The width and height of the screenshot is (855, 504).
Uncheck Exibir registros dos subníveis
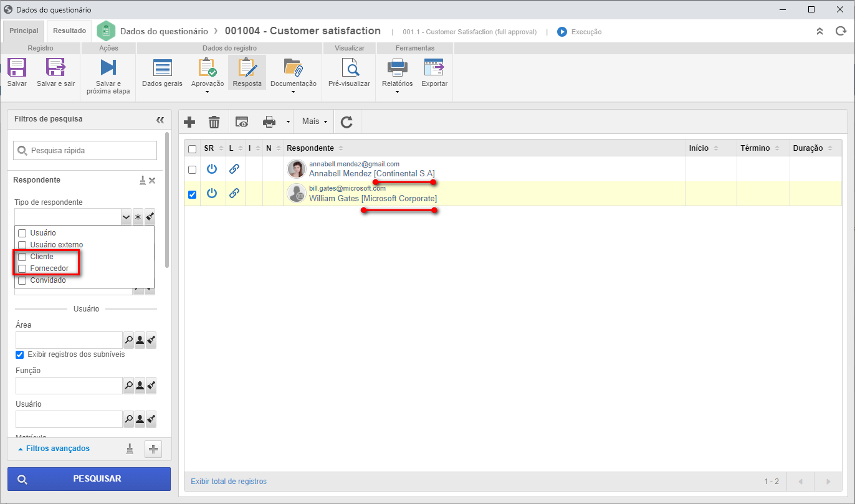(x=20, y=354)
